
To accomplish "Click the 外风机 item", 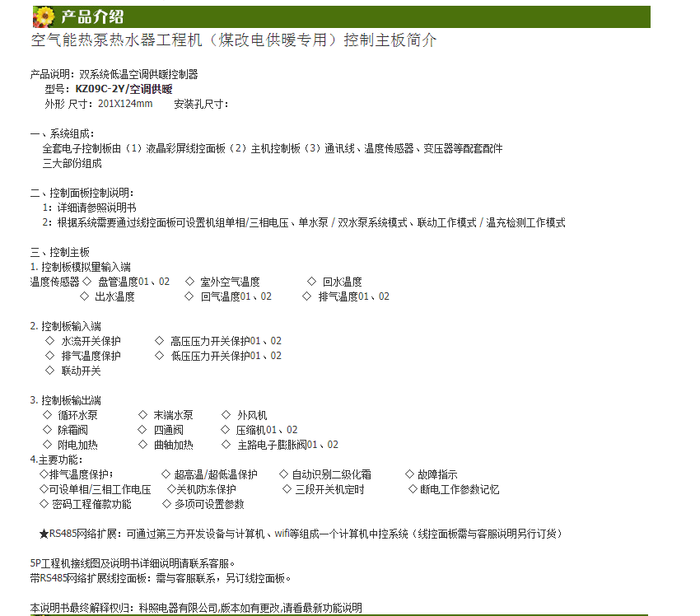I will (252, 415).
